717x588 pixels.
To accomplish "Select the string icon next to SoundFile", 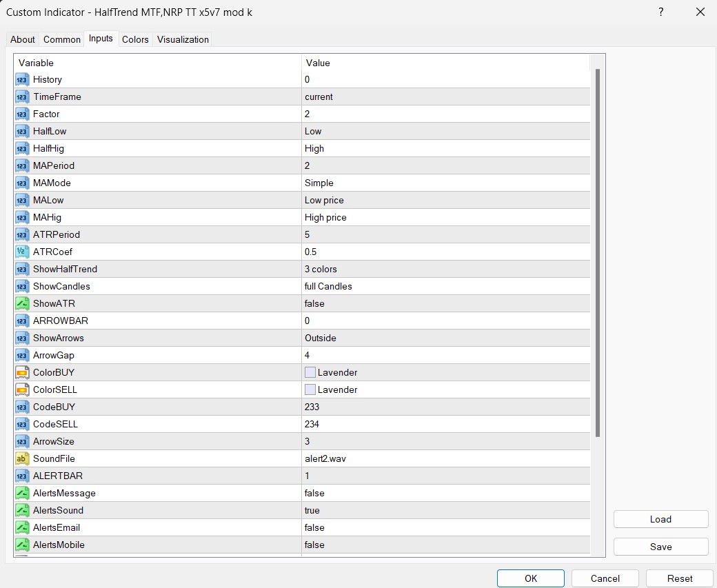I will click(22, 458).
